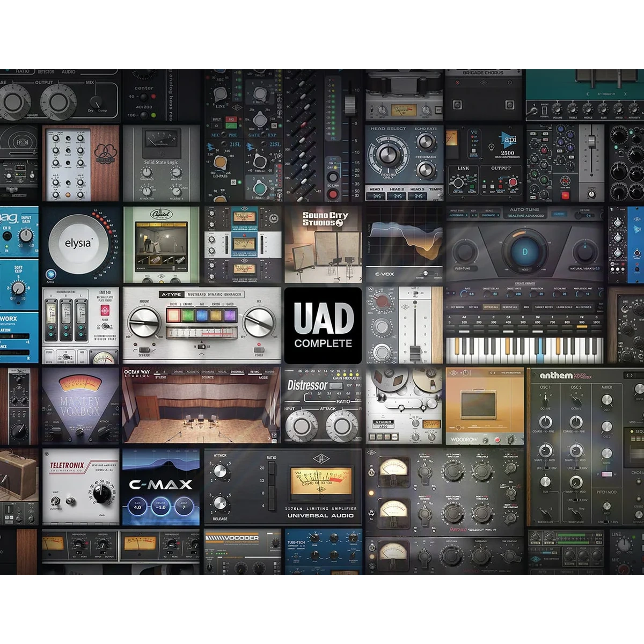Switch to the Ocean Way Acoustic tab
Viewport: 644px width, 644px height.
(x=193, y=371)
